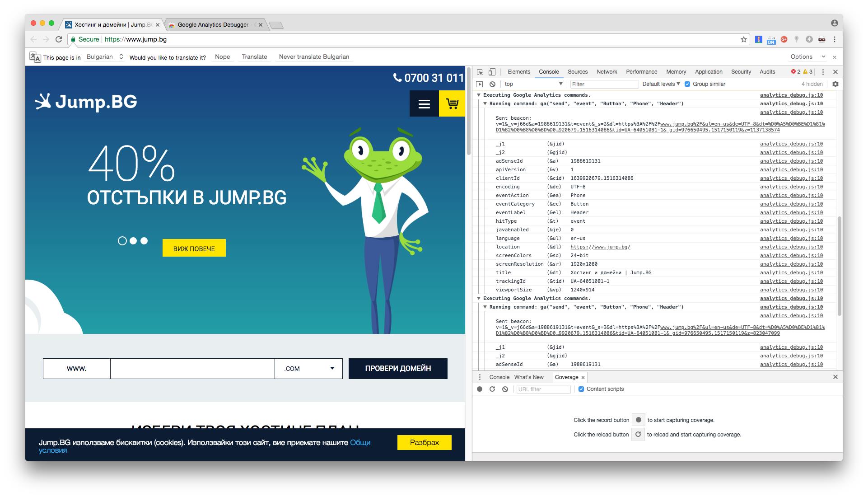
Task: Close the Coverage tab with its X
Action: (x=583, y=377)
